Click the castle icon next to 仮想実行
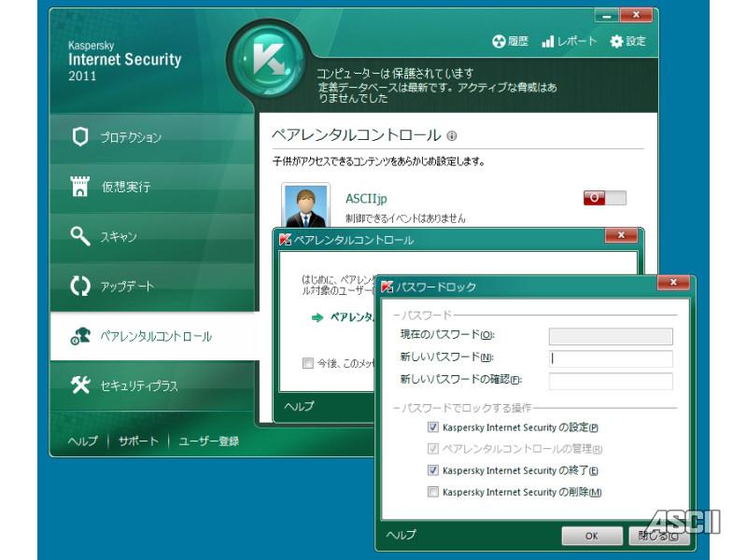 [80, 186]
